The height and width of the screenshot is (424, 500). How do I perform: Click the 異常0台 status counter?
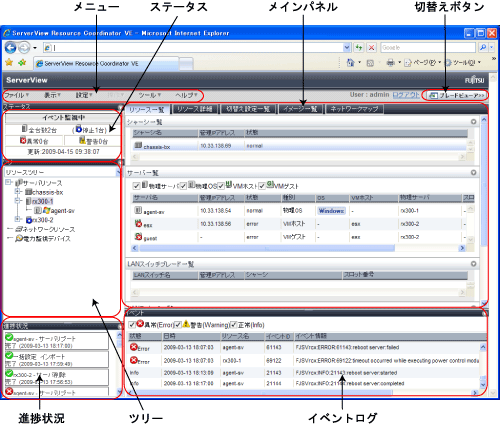click(34, 141)
